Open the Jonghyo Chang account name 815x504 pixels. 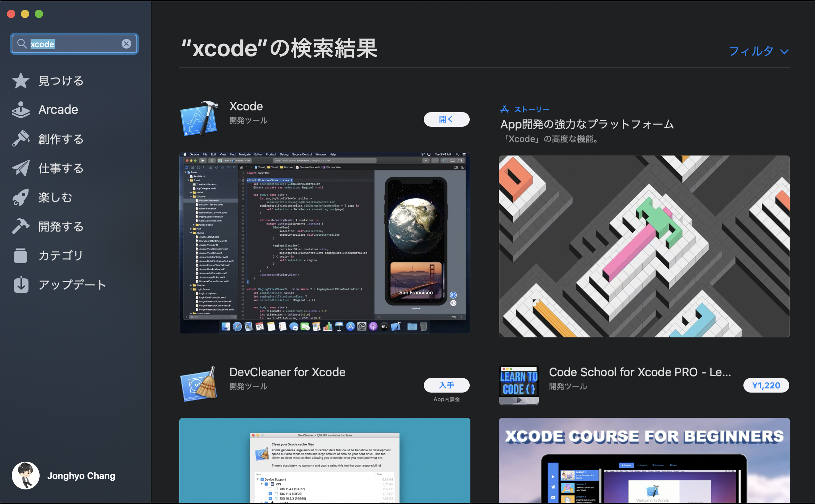pos(81,476)
